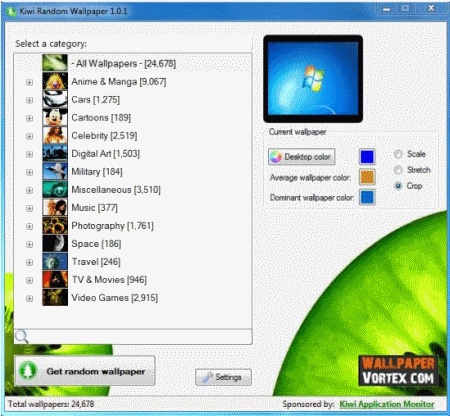The width and height of the screenshot is (450, 416).
Task: Click the dominant wallpaper color swatch
Action: tap(367, 197)
